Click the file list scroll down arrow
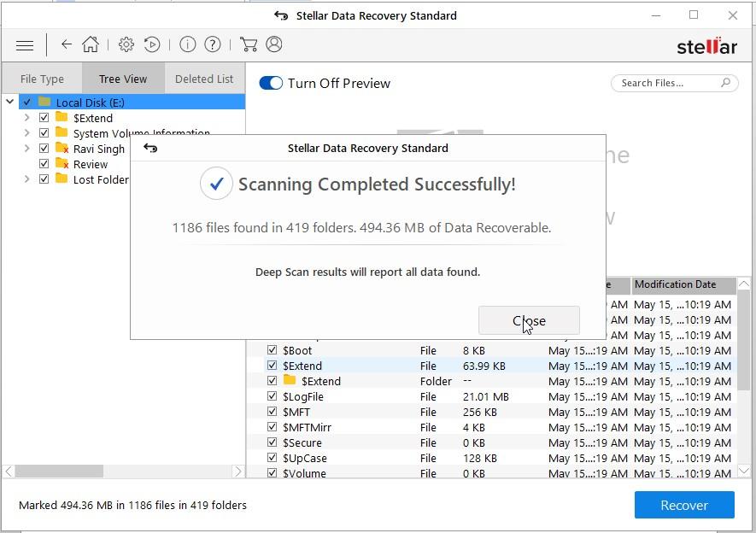 coord(744,471)
